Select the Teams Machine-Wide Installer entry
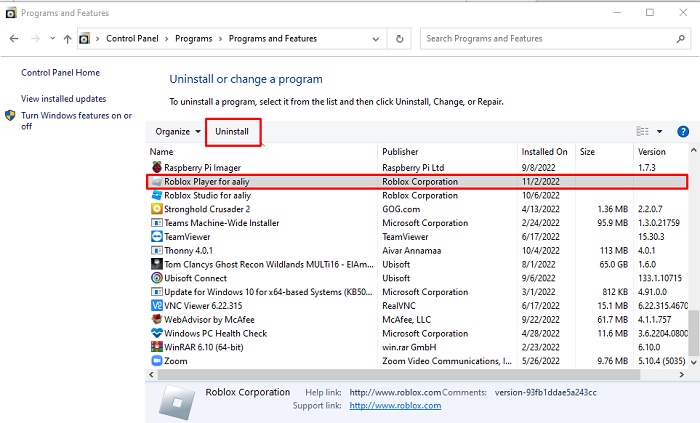700x423 pixels. click(221, 223)
